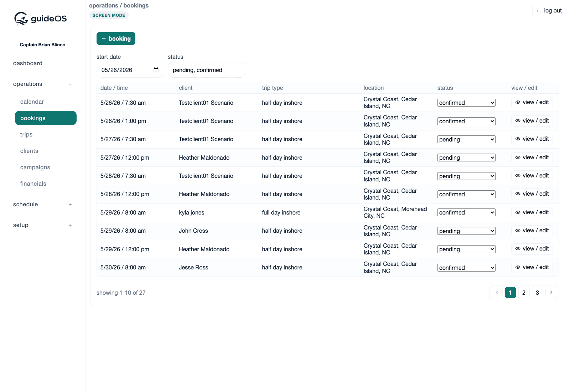Click the location column header
The height and width of the screenshot is (392, 570).
tap(374, 88)
